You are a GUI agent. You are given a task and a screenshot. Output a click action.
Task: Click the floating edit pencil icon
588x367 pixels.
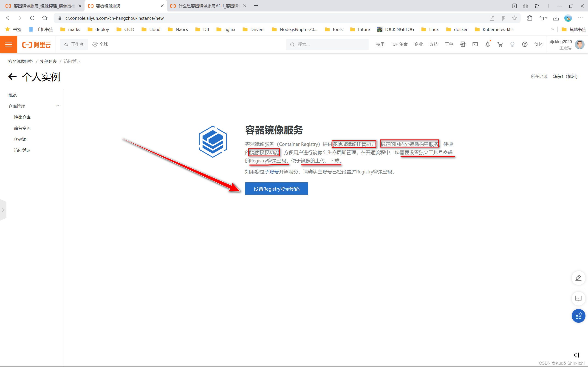click(x=578, y=278)
